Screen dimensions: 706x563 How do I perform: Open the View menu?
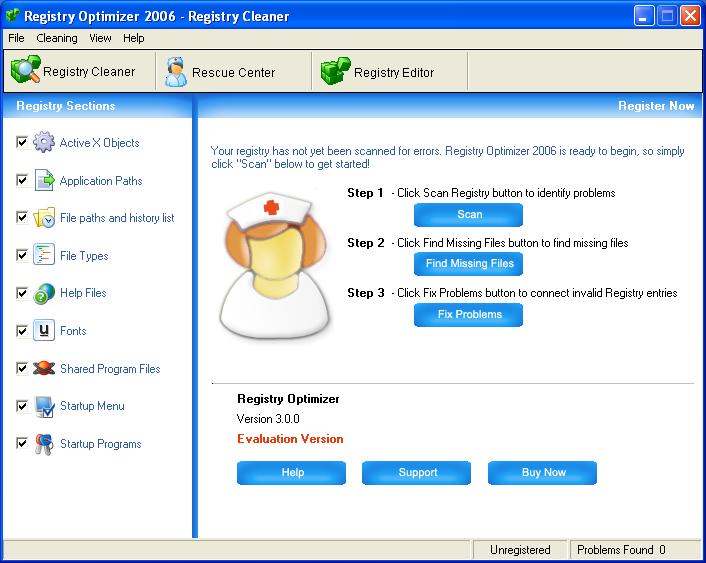click(x=100, y=38)
